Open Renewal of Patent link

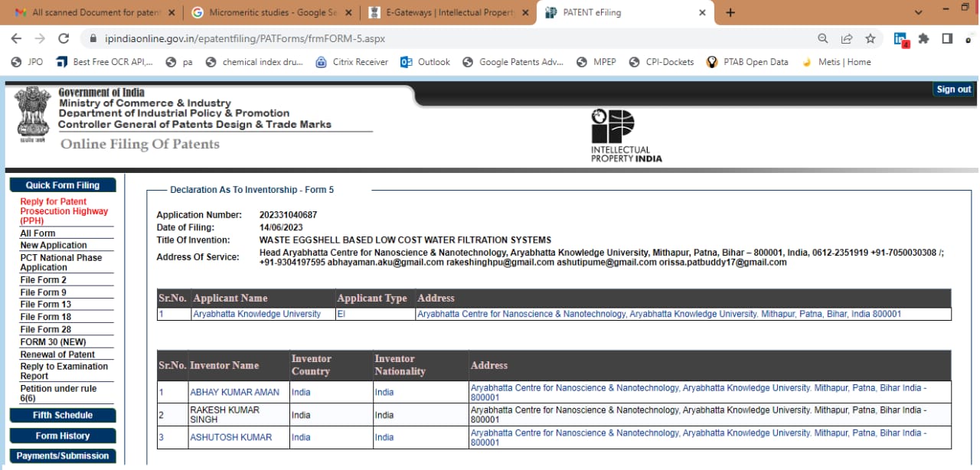click(x=57, y=354)
